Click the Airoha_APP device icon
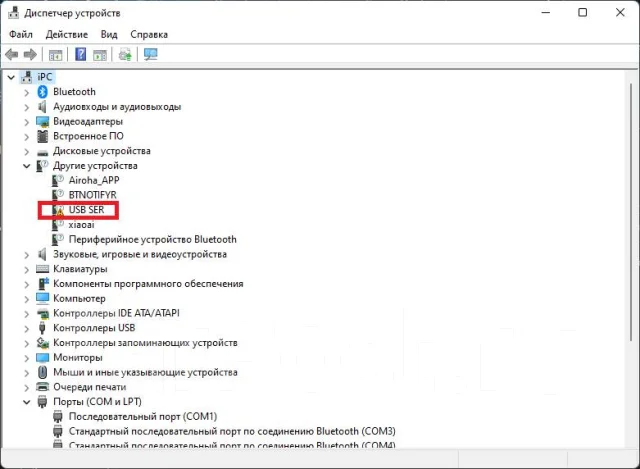 point(58,180)
